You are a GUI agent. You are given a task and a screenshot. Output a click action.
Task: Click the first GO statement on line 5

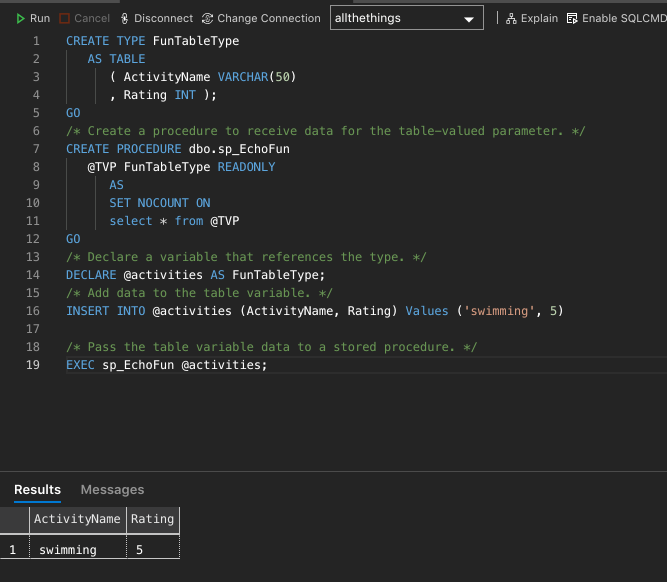pos(73,113)
